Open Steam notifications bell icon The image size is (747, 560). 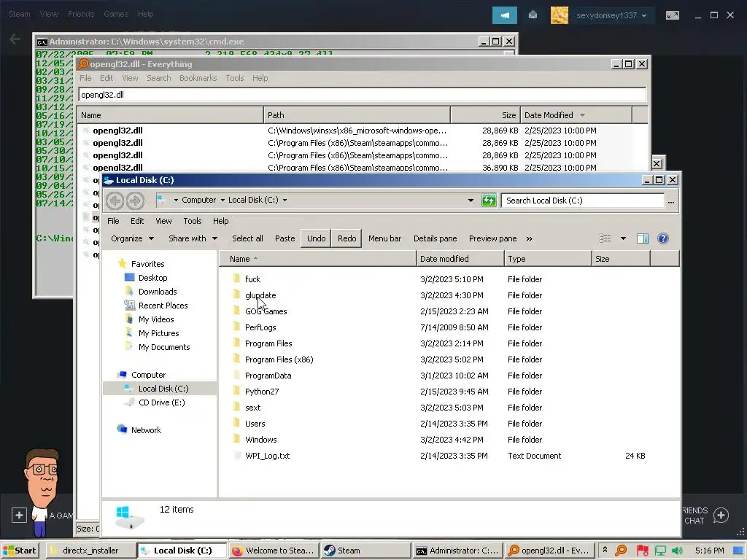click(x=533, y=15)
